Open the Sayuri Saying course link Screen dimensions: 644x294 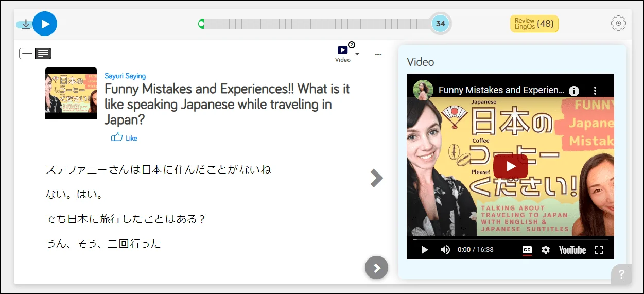point(125,76)
